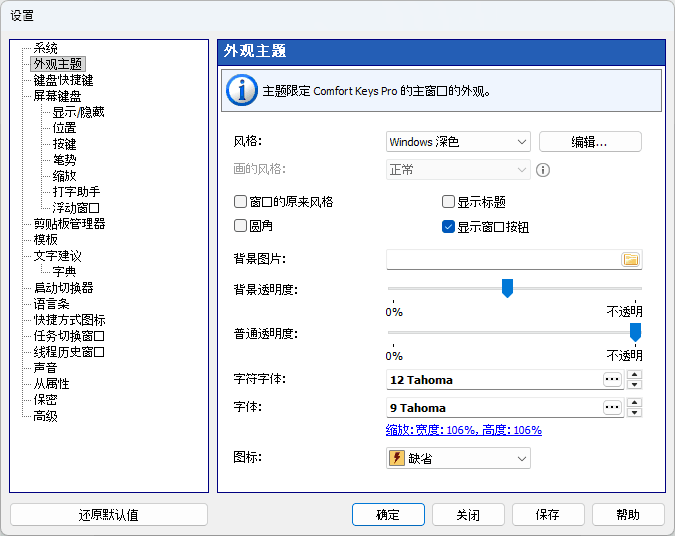Open font picker ellipsis for 字体
Screen dimensions: 675x536
(612, 407)
